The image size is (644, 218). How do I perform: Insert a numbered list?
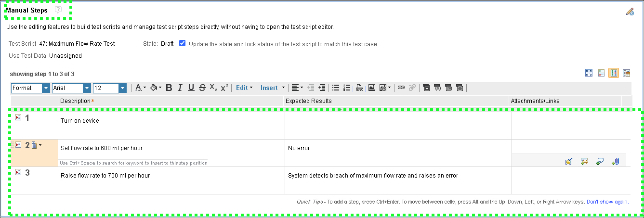click(346, 88)
